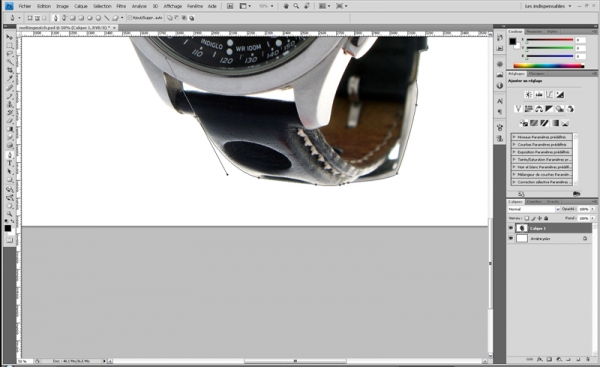
Task: Select the Pen tool in toolbox
Action: pyautogui.click(x=10, y=155)
